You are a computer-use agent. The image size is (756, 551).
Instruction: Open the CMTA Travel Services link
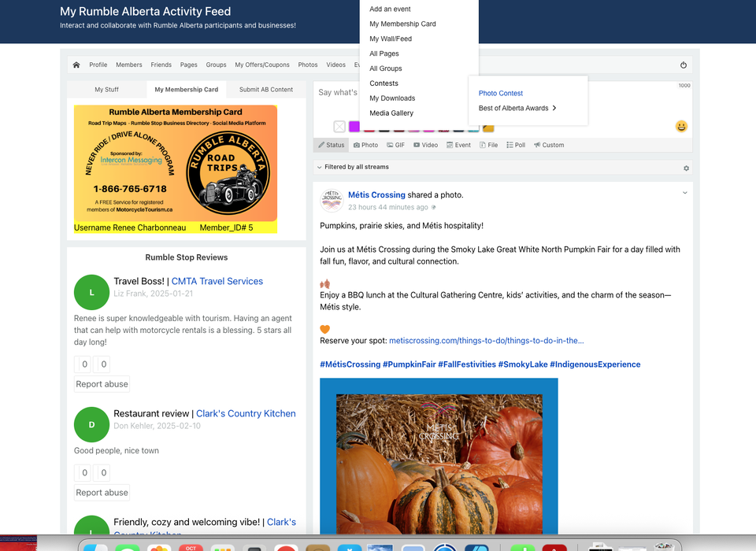tap(217, 281)
